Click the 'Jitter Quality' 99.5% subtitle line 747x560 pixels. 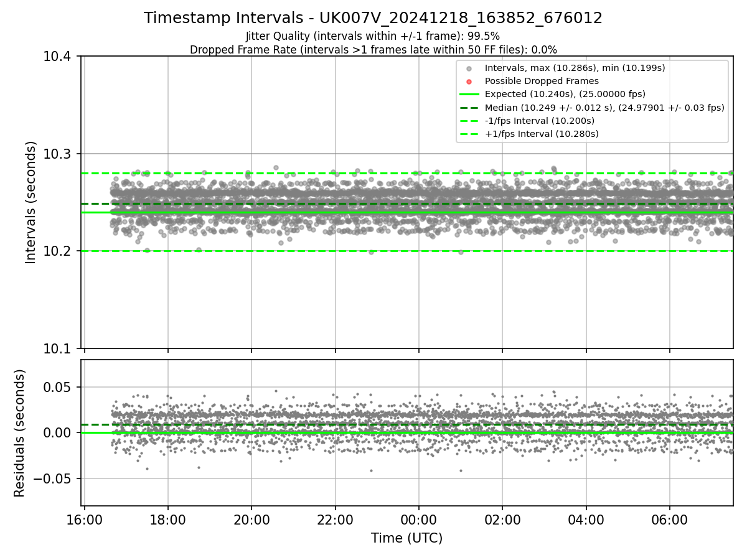point(373,36)
